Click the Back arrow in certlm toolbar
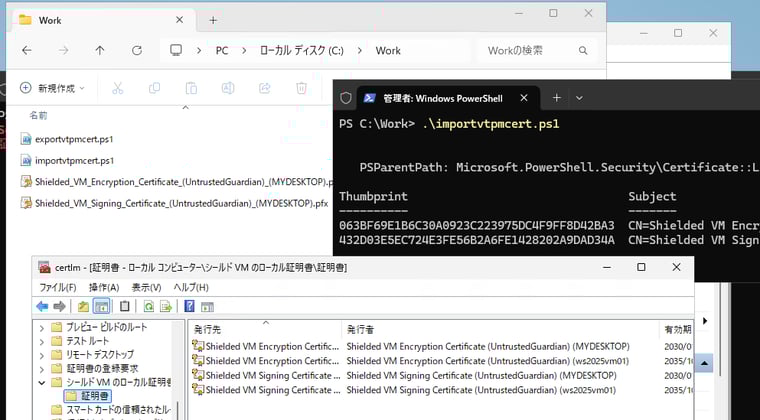Viewport: 760px width, 420px height. [x=42, y=306]
